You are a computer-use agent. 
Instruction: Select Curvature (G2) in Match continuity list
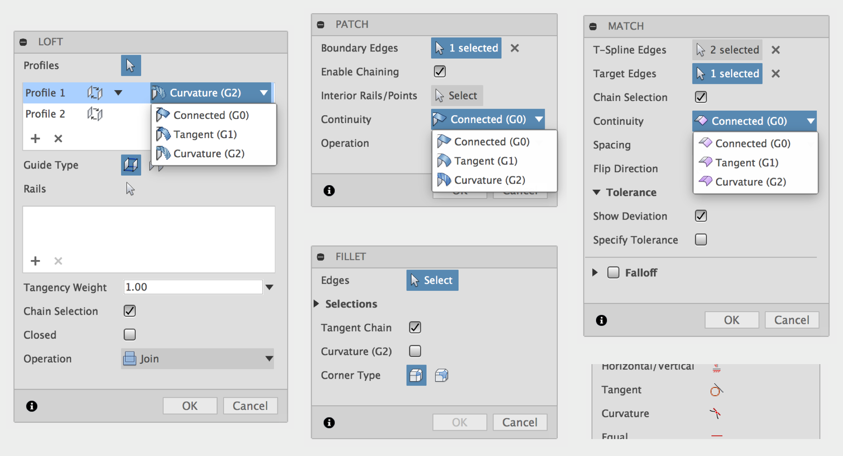pyautogui.click(x=749, y=182)
